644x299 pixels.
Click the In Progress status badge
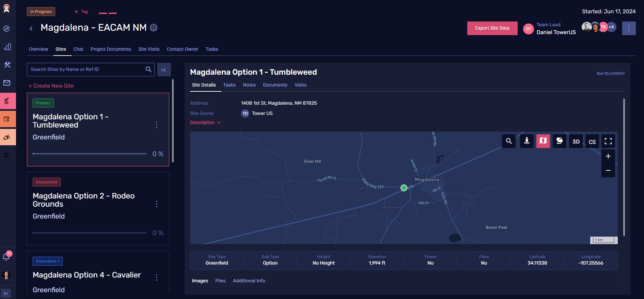click(41, 12)
